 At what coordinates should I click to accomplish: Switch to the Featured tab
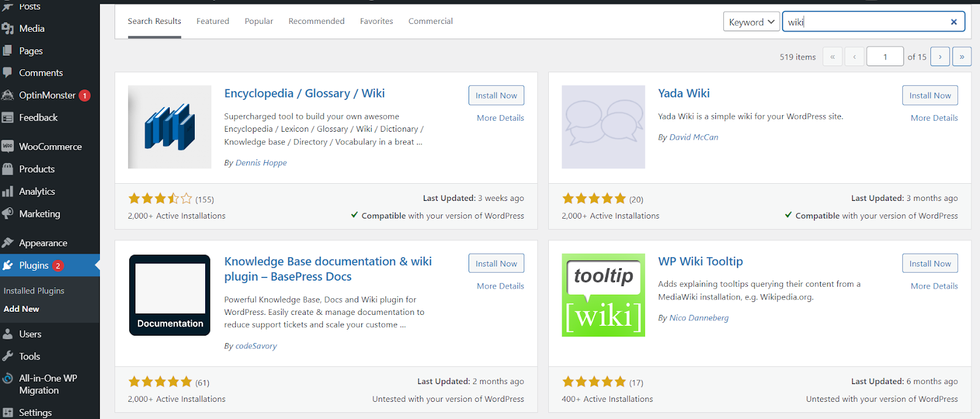click(213, 21)
